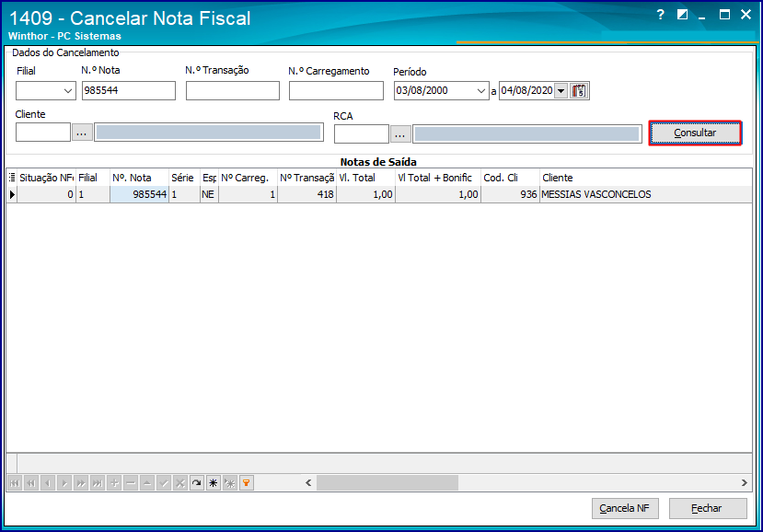Click the Consultar button
This screenshot has height=532, width=763.
(695, 133)
